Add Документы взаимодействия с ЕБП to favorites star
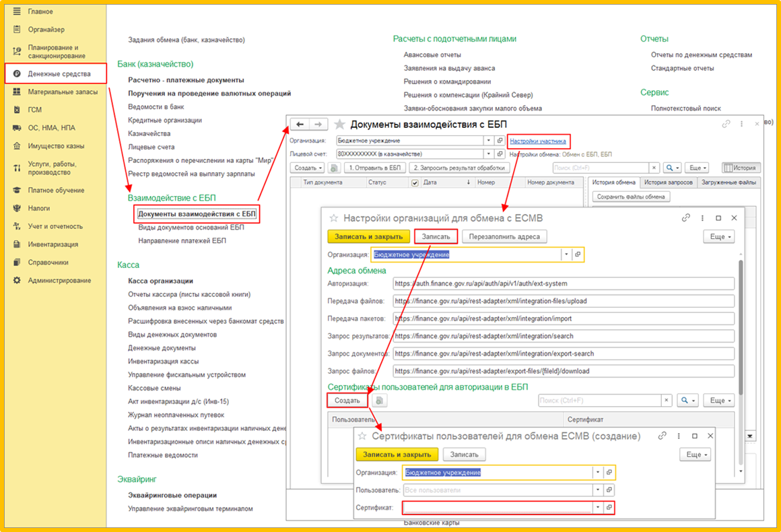781x532 pixels. click(x=339, y=124)
